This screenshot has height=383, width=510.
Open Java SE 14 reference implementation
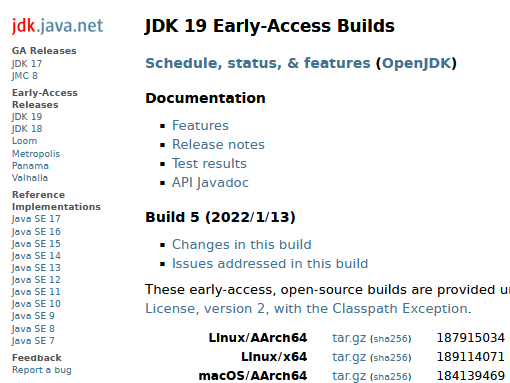pyautogui.click(x=36, y=256)
